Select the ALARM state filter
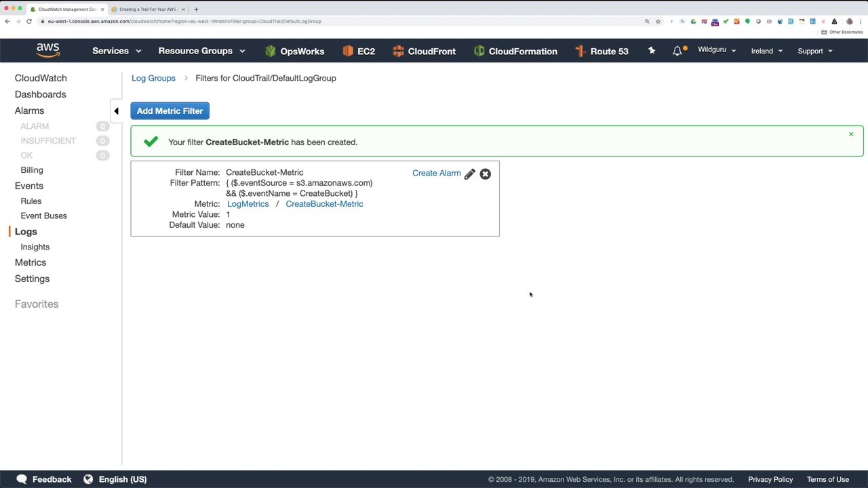The height and width of the screenshot is (488, 868). [35, 126]
